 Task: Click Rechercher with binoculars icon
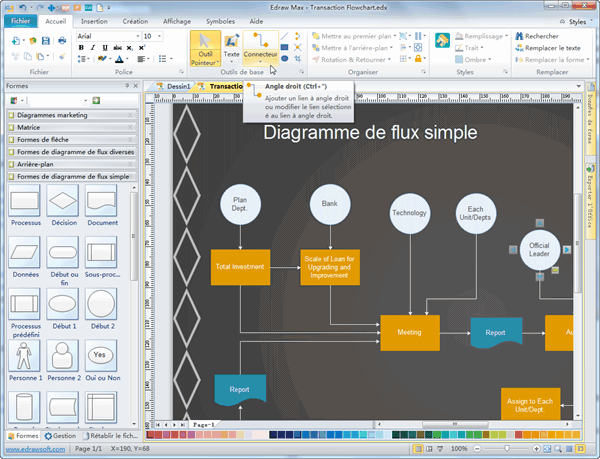pyautogui.click(x=537, y=36)
